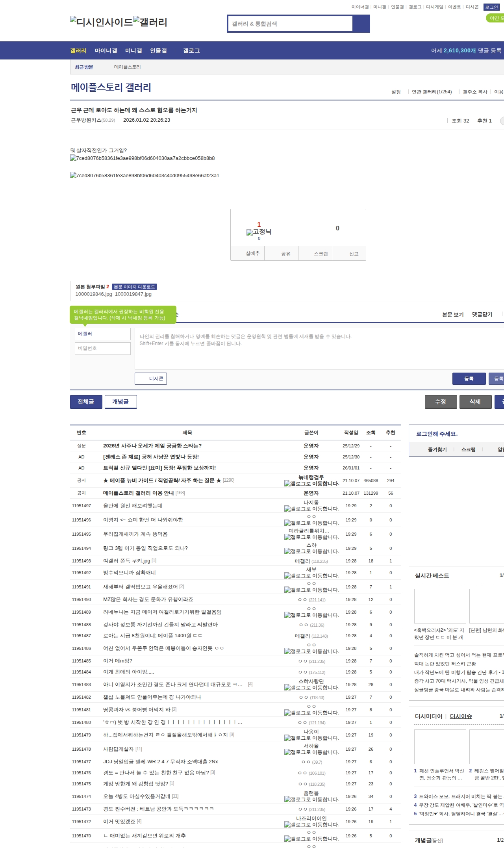Toggle 본문 보기 in comment header

[x=453, y=315]
